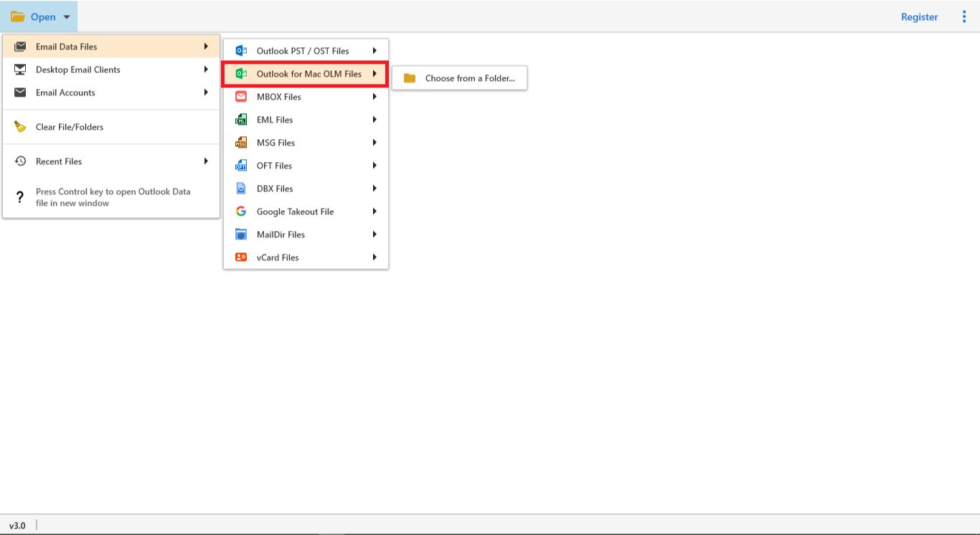Select the MSG Files entry
This screenshot has height=535, width=980.
[x=306, y=143]
